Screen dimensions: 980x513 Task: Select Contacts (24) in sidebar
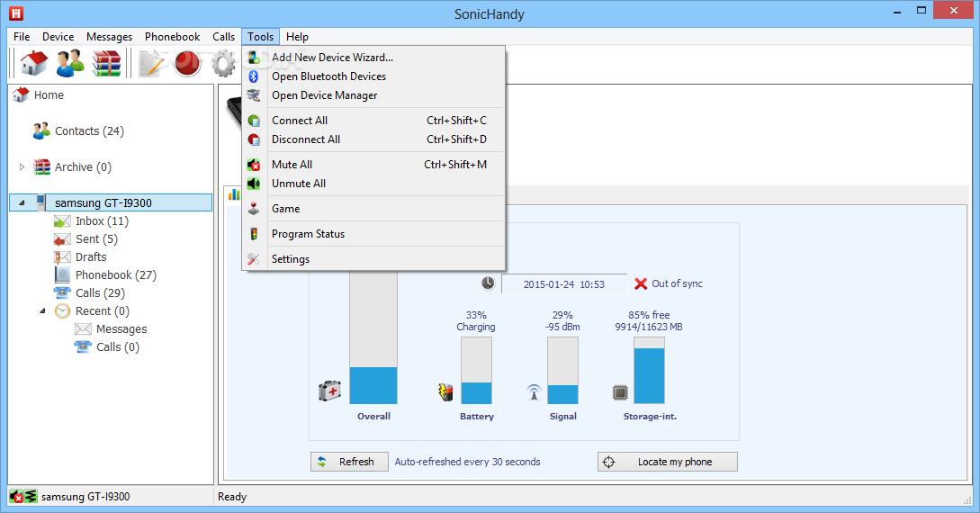click(89, 131)
